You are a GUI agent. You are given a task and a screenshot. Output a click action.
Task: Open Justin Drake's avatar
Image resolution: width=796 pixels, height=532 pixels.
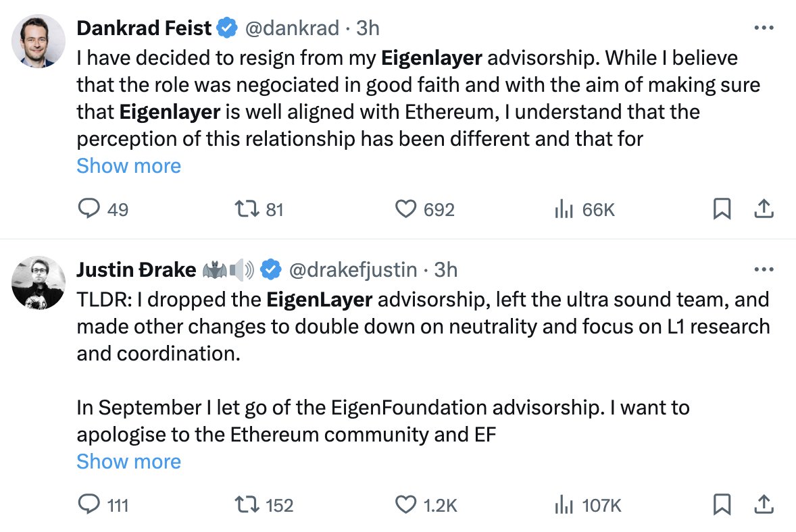(x=39, y=283)
